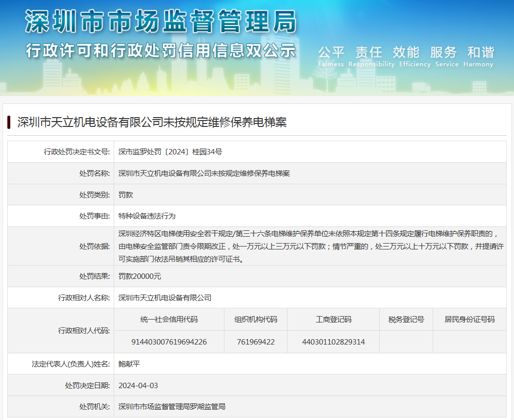Click the 统一社会信用代码 column header
The image size is (514, 420).
[169, 320]
